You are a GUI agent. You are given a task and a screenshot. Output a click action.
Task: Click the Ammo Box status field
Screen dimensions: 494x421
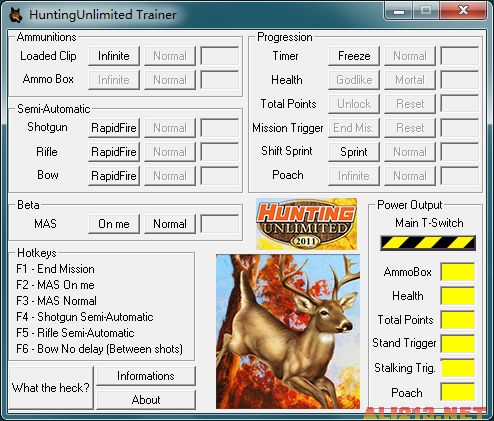219,80
